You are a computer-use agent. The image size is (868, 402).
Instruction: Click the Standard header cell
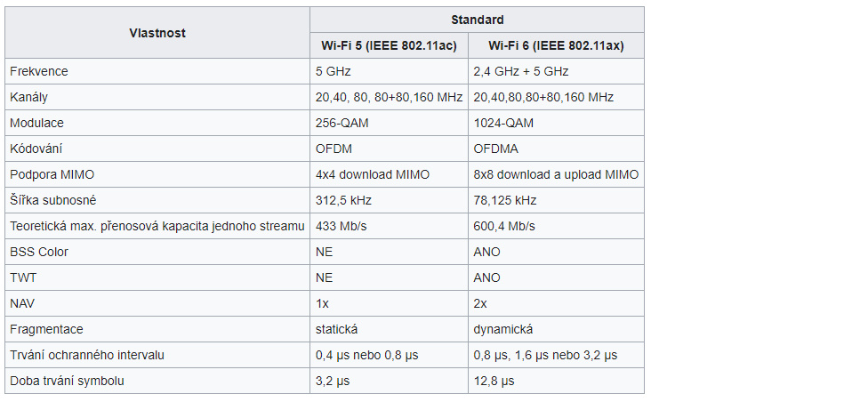pyautogui.click(x=477, y=20)
